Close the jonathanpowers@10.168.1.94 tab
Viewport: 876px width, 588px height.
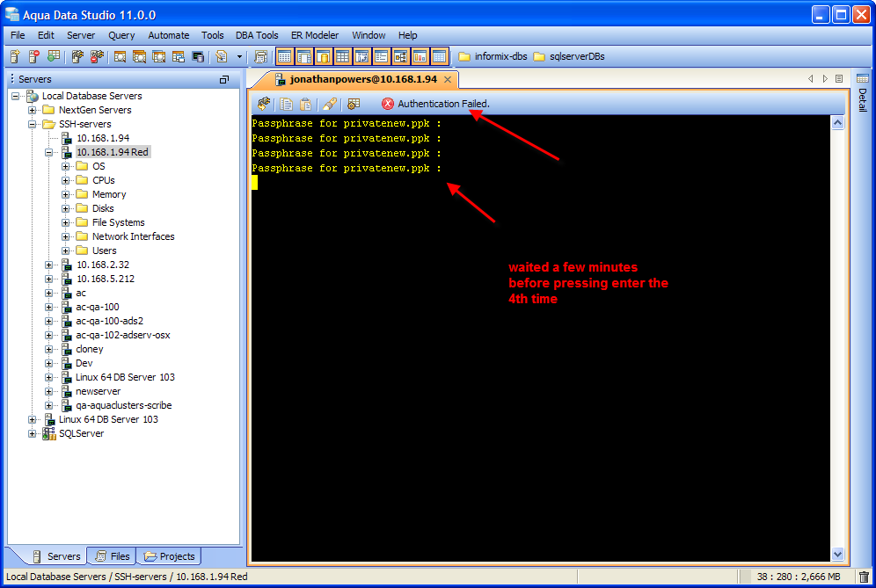coord(448,80)
